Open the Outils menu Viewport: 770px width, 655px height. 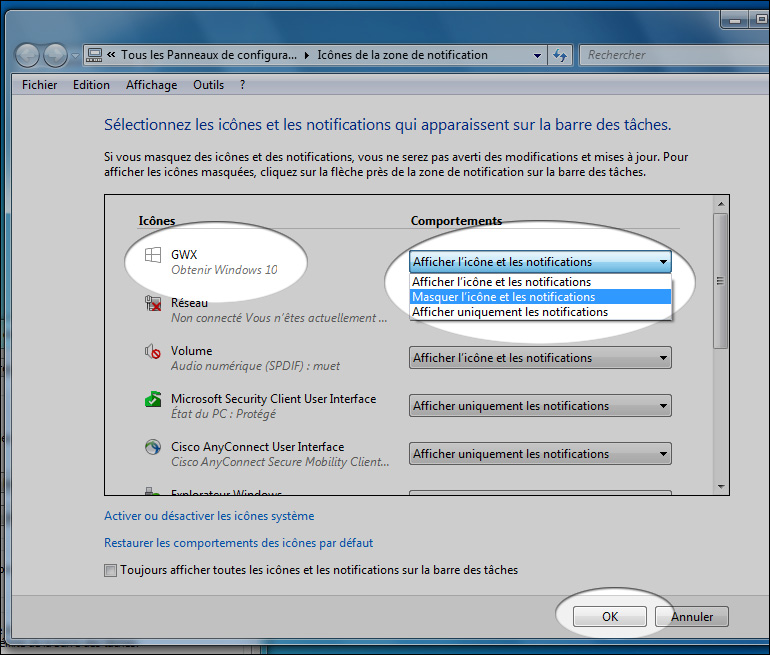[208, 85]
